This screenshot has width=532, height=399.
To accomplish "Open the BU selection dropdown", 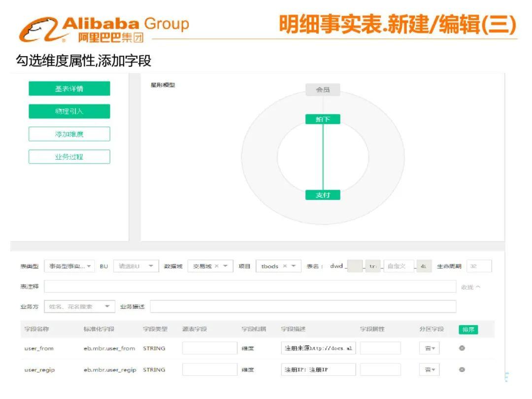I will tap(136, 266).
